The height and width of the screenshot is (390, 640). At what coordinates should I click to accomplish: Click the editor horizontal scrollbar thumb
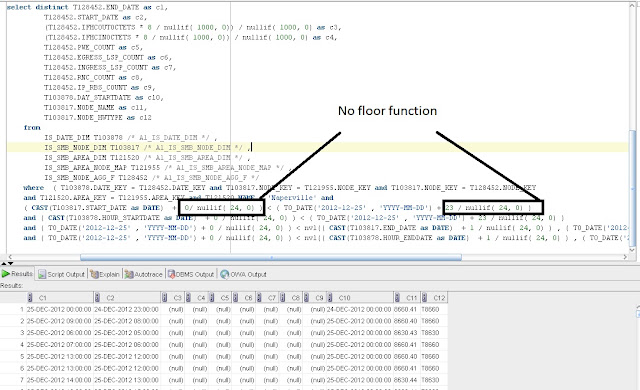click(271, 257)
